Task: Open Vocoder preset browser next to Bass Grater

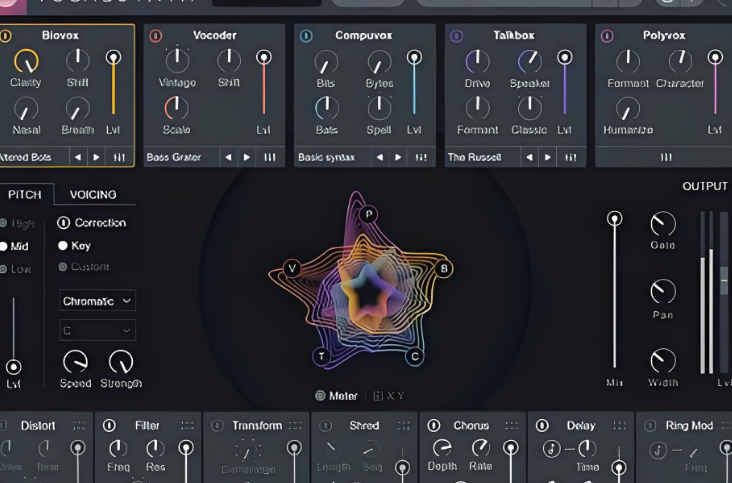Action: (270, 157)
